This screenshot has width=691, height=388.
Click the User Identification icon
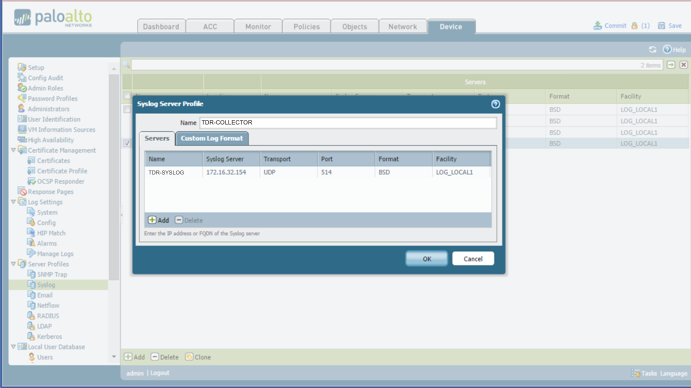pyautogui.click(x=22, y=119)
